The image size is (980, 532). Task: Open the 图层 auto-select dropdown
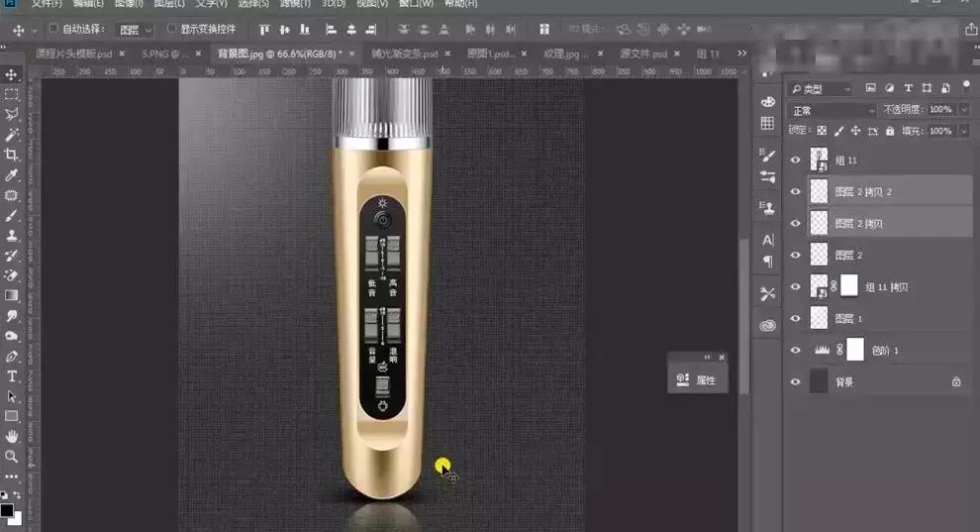click(x=135, y=30)
